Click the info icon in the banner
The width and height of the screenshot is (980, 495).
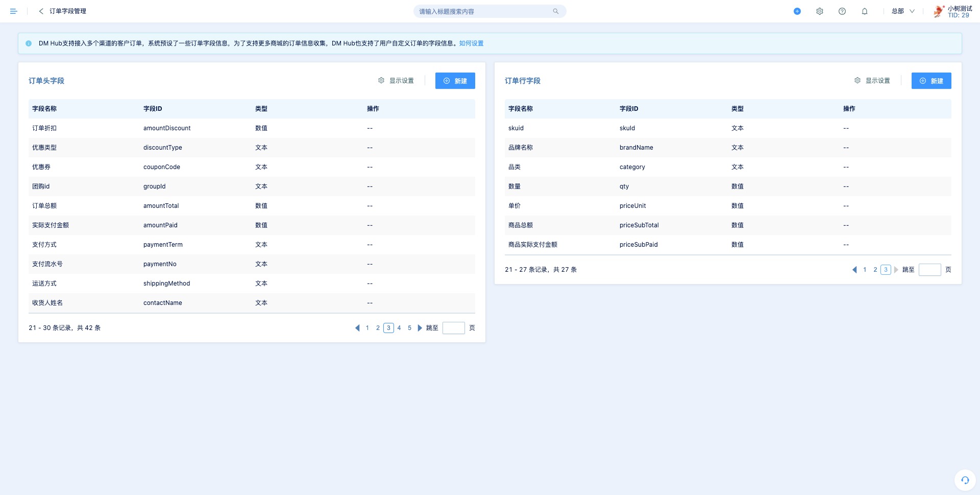tap(29, 43)
